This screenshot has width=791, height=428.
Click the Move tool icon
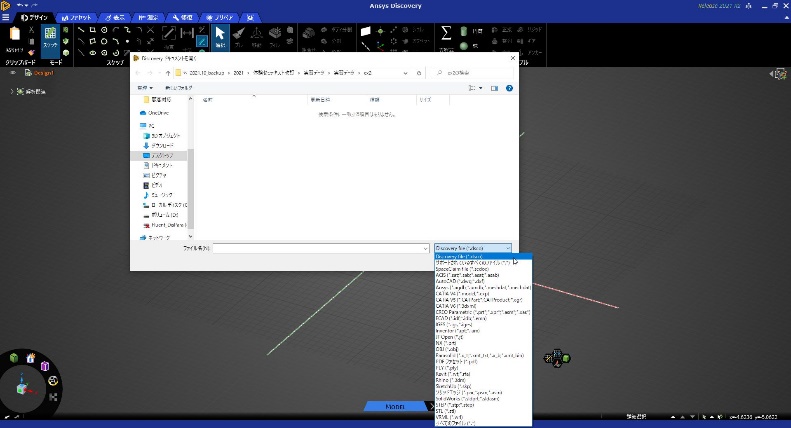pos(257,35)
